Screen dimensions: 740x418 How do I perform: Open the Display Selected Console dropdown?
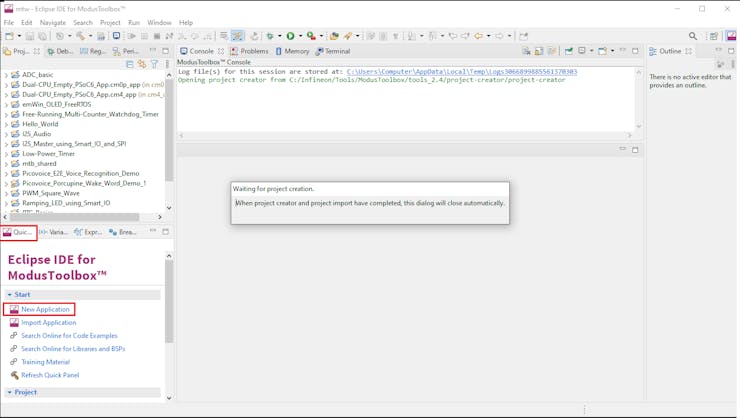click(x=591, y=51)
